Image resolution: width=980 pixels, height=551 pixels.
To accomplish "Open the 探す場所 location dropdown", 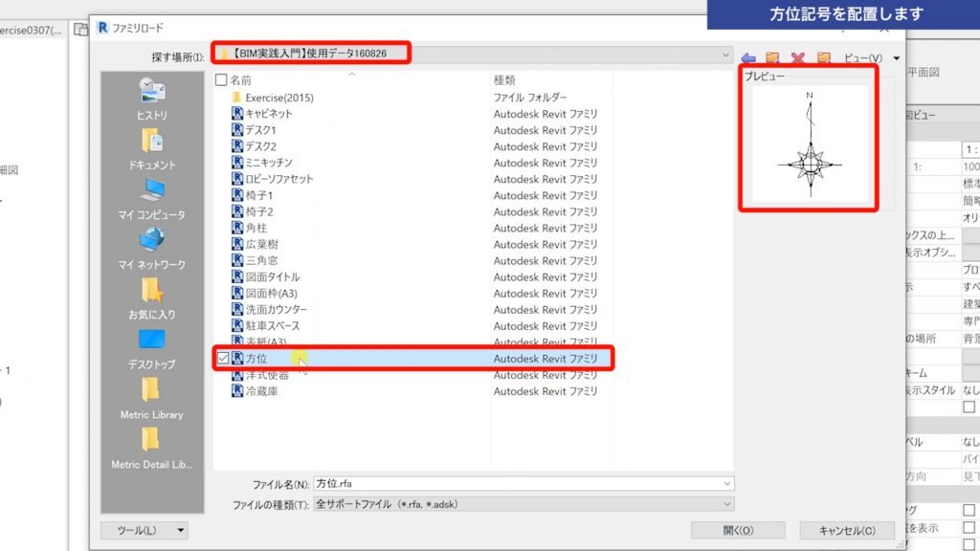I will click(x=724, y=55).
